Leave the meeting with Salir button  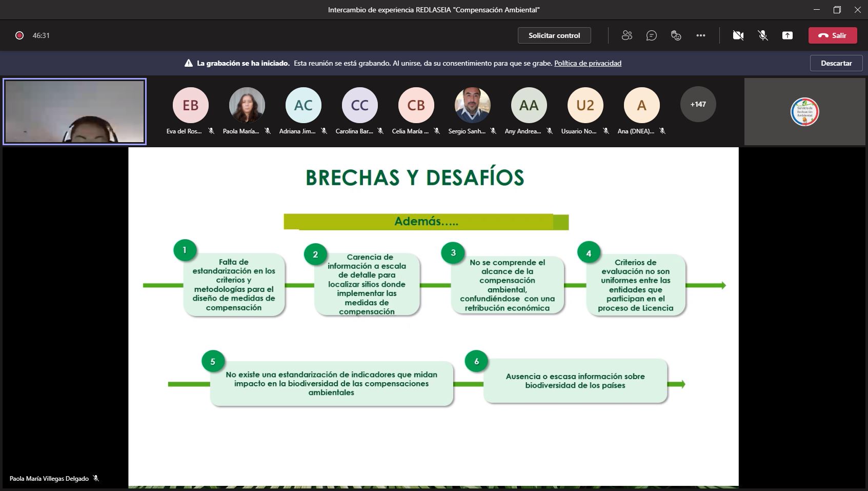(832, 35)
